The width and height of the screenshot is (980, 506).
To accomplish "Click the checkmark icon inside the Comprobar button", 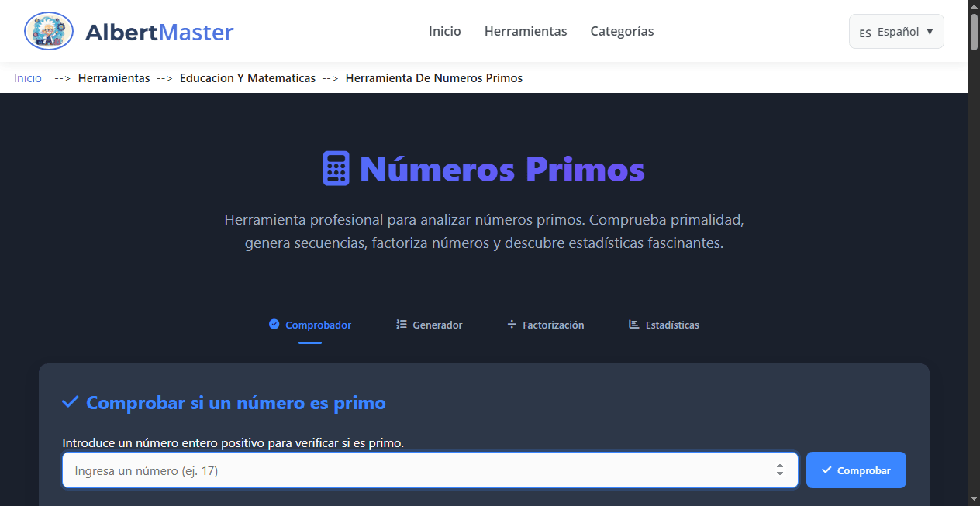I will click(826, 470).
